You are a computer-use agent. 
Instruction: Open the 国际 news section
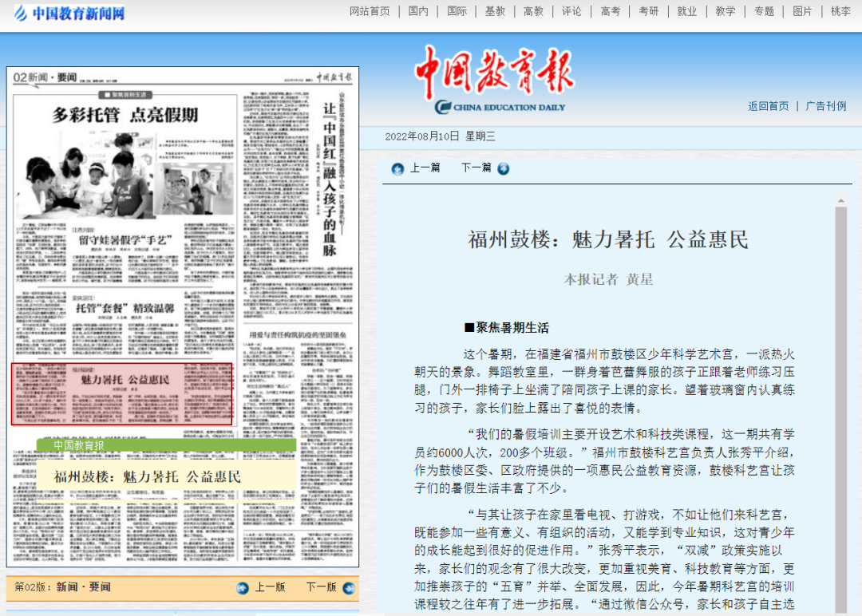click(x=457, y=11)
